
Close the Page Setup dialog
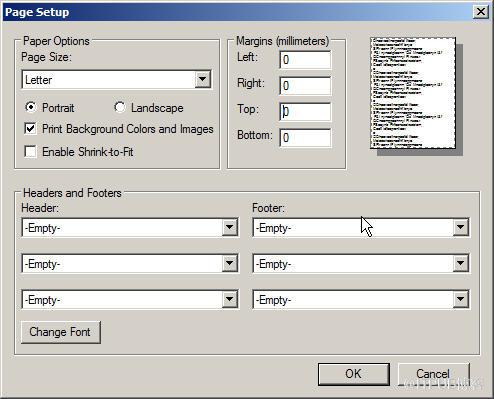coord(481,12)
